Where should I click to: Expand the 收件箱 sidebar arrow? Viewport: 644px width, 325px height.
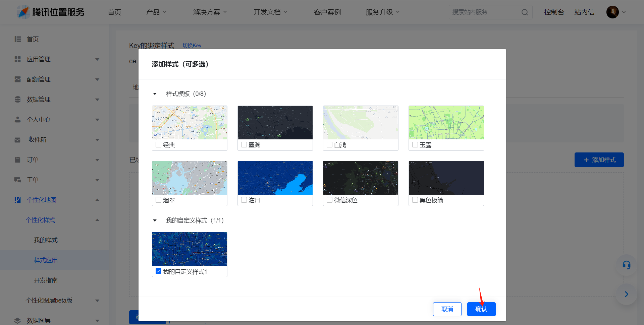(x=97, y=140)
